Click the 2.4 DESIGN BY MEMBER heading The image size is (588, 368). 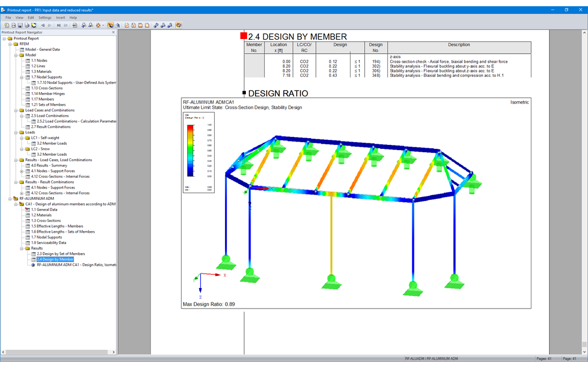(x=297, y=36)
